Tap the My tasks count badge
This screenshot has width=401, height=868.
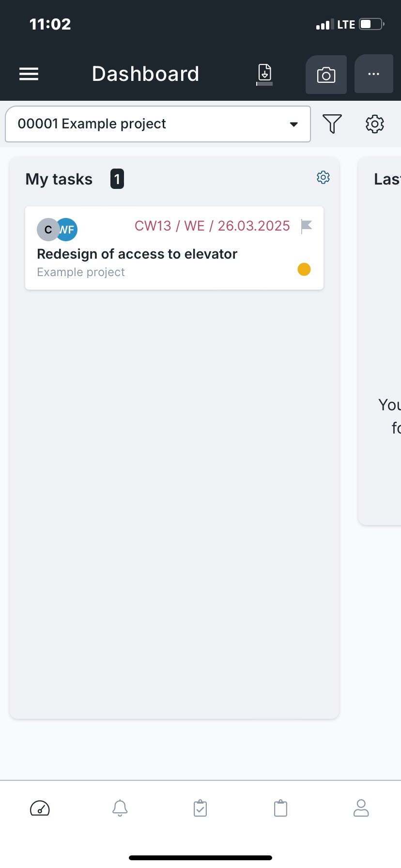click(117, 179)
